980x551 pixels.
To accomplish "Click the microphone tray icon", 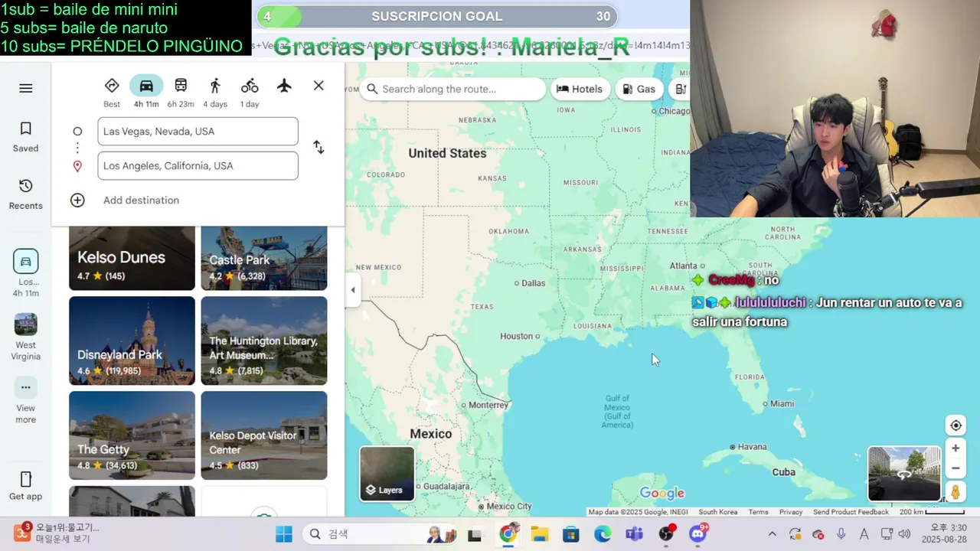I will [841, 534].
